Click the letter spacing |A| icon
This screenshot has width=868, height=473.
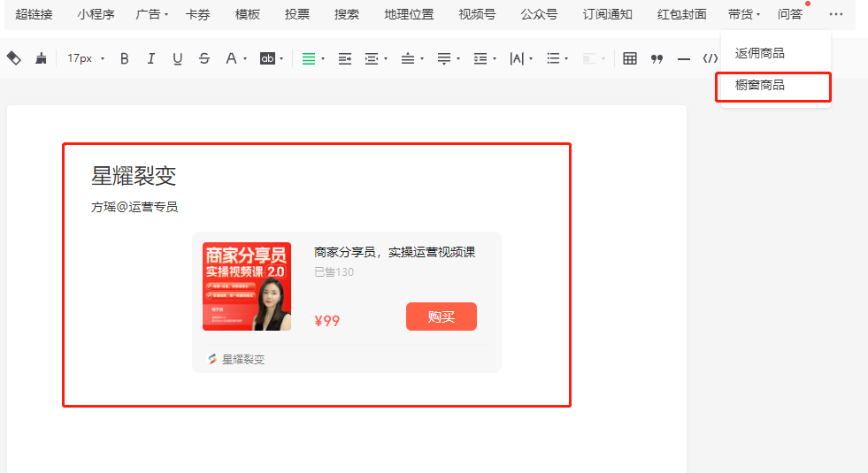point(517,58)
